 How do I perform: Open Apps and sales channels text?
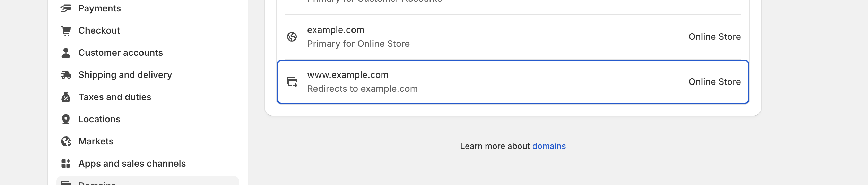132,164
